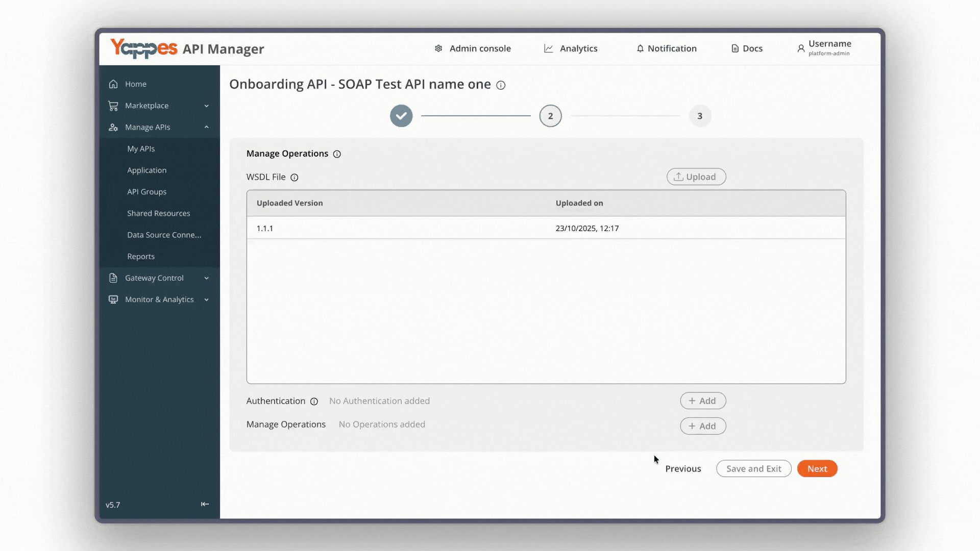Image resolution: width=980 pixels, height=551 pixels.
Task: Open Shared Resources in the sidebar
Action: (x=158, y=213)
